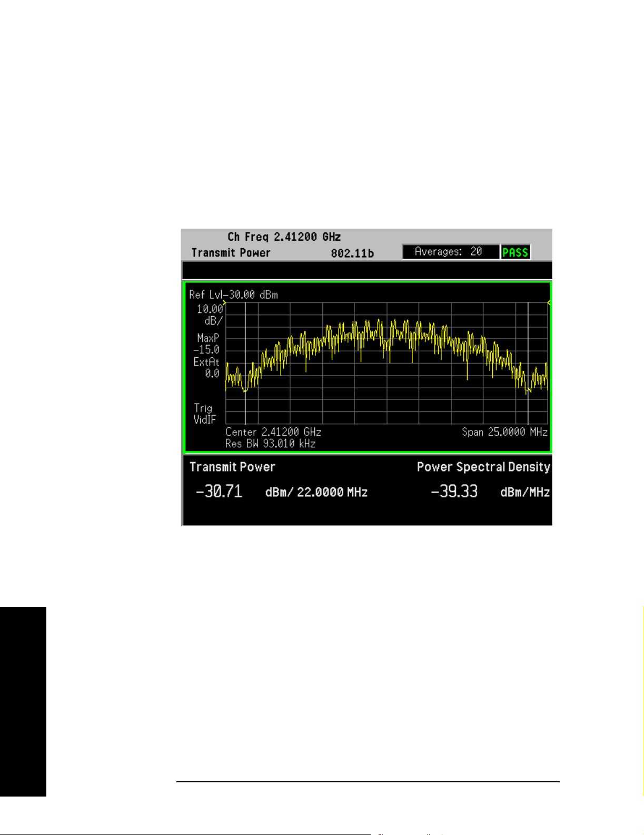
Task: Click the 10.00 dB/ scale label
Action: 210,315
